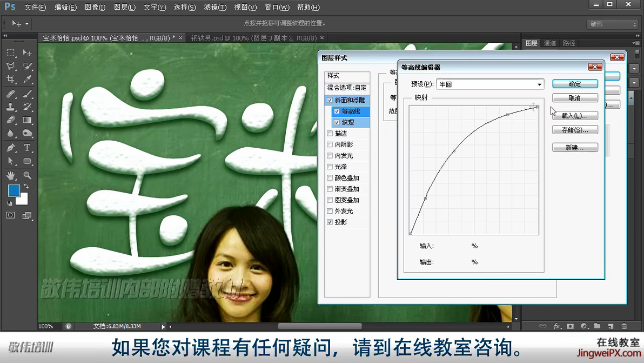Screen dimensions: 644x363
Task: Uncheck 投影 (Drop Shadow) checkbox
Action: (330, 222)
